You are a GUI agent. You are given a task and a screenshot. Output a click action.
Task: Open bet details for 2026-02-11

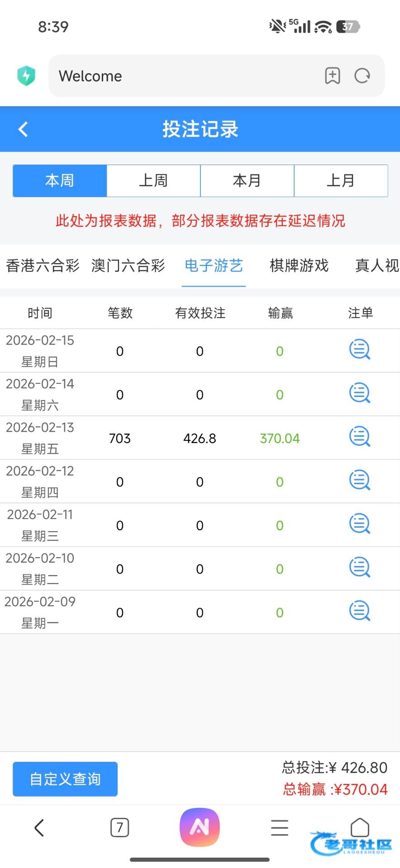[x=360, y=524]
